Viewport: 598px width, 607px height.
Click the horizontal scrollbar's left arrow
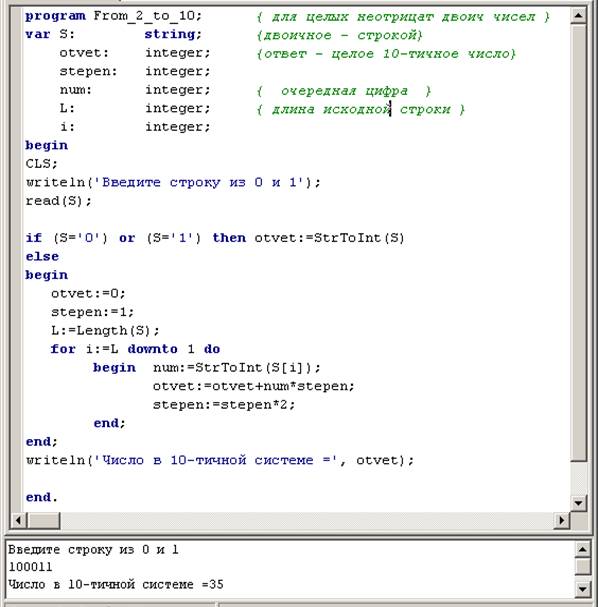click(19, 520)
